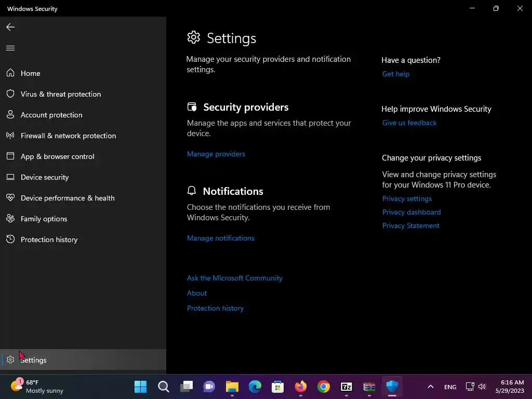Image resolution: width=532 pixels, height=399 pixels.
Task: Click the Device performance heart icon
Action: pyautogui.click(x=10, y=197)
